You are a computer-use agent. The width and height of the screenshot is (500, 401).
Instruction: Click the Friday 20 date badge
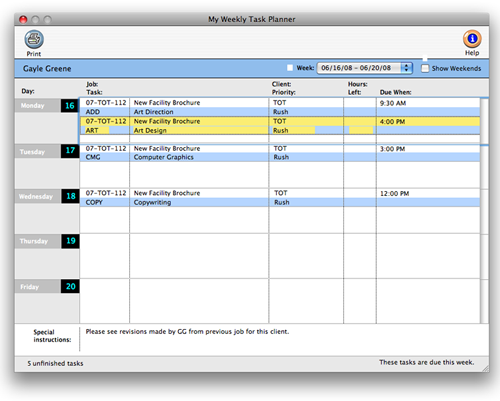point(70,286)
